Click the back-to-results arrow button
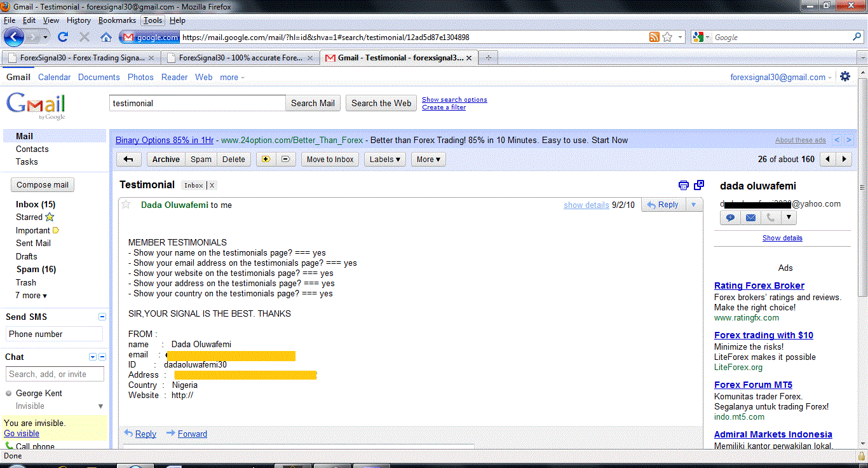 pyautogui.click(x=128, y=160)
